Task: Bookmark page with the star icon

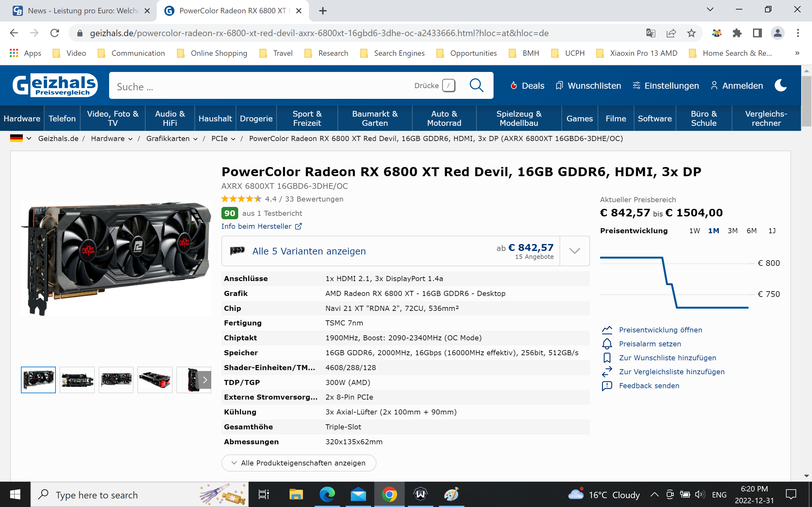Action: pos(691,33)
